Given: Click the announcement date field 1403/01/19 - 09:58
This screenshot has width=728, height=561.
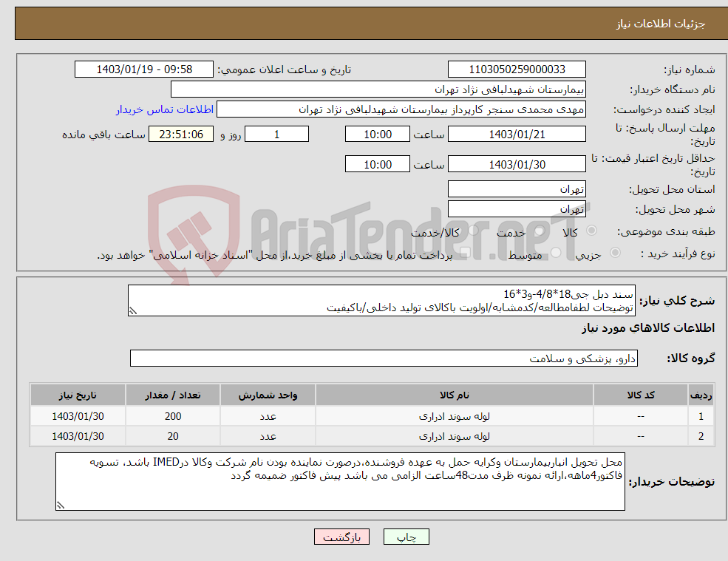Looking at the screenshot, I should click(144, 69).
